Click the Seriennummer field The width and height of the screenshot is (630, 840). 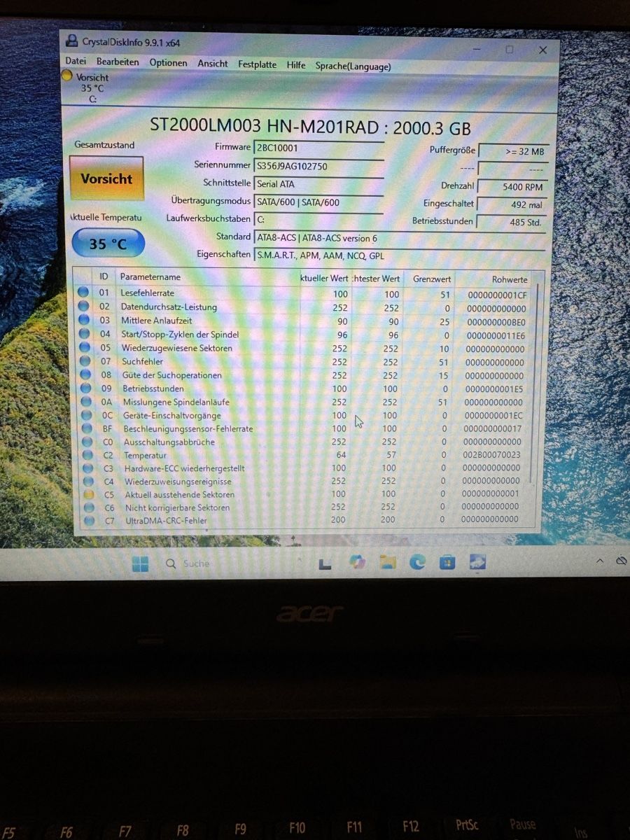pos(318,167)
